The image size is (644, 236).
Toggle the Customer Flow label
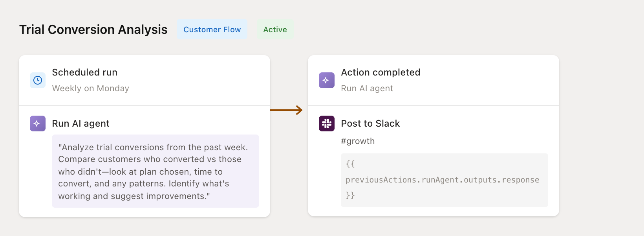click(x=212, y=29)
